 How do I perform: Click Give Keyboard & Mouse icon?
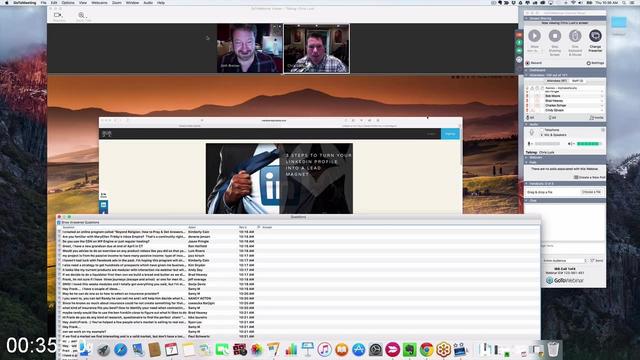[575, 36]
